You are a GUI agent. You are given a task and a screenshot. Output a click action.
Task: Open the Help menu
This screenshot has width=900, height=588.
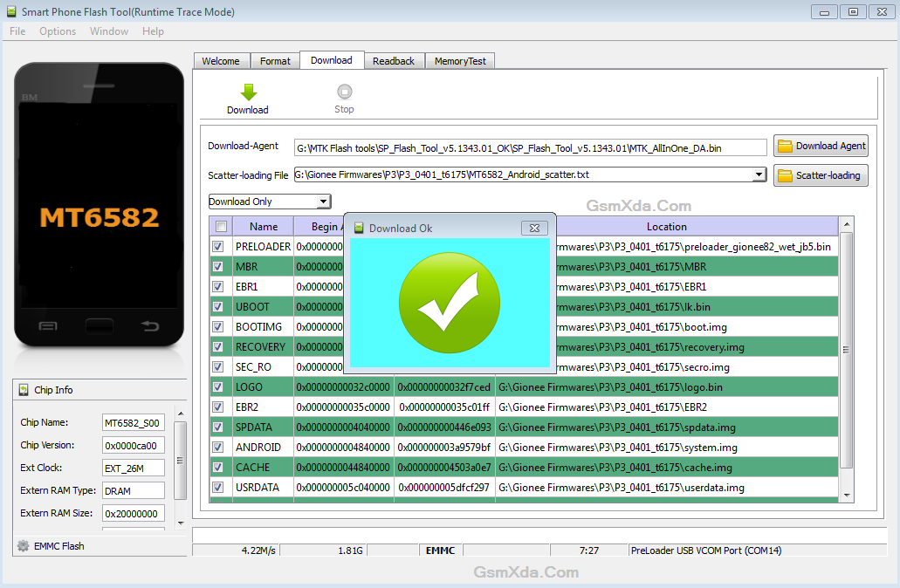point(153,31)
